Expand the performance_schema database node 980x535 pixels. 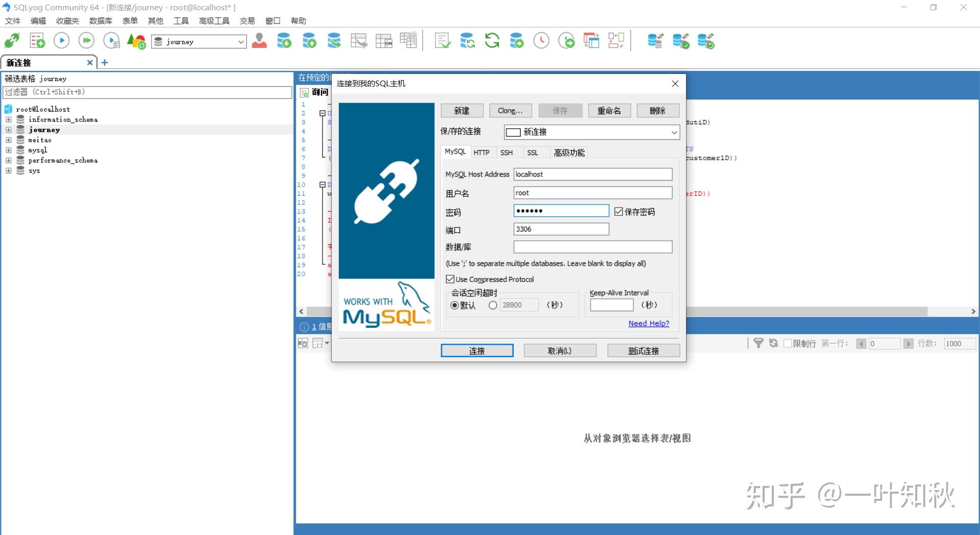tap(9, 160)
